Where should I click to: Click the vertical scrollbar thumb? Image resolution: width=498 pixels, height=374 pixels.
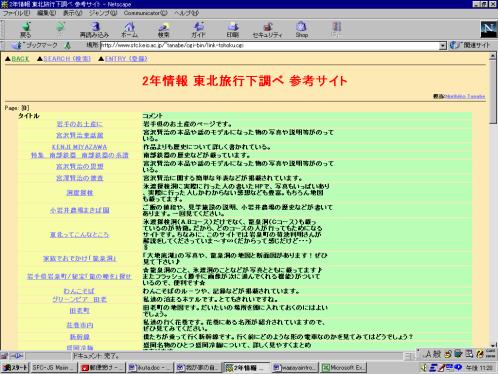pos(493,93)
